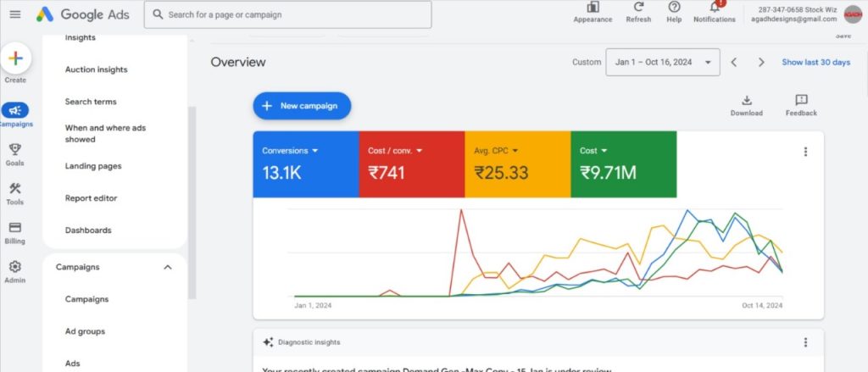Open the metrics card three-dot menu

point(805,152)
